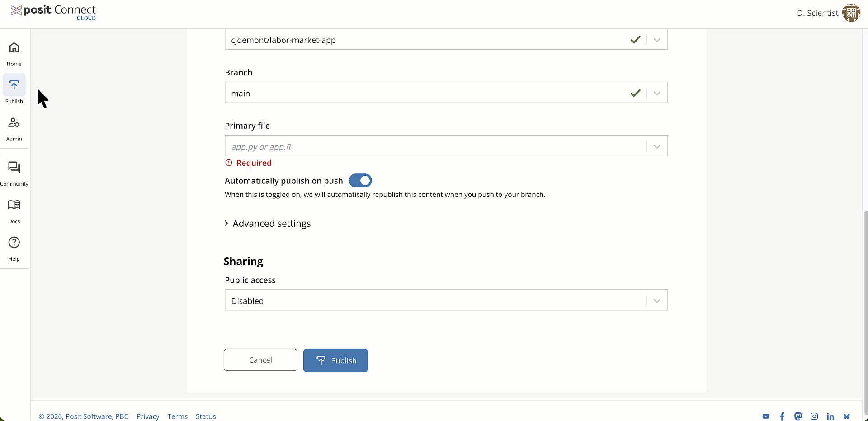Visit the Community section via sidebar icon
Image resolution: width=868 pixels, height=421 pixels.
click(14, 172)
